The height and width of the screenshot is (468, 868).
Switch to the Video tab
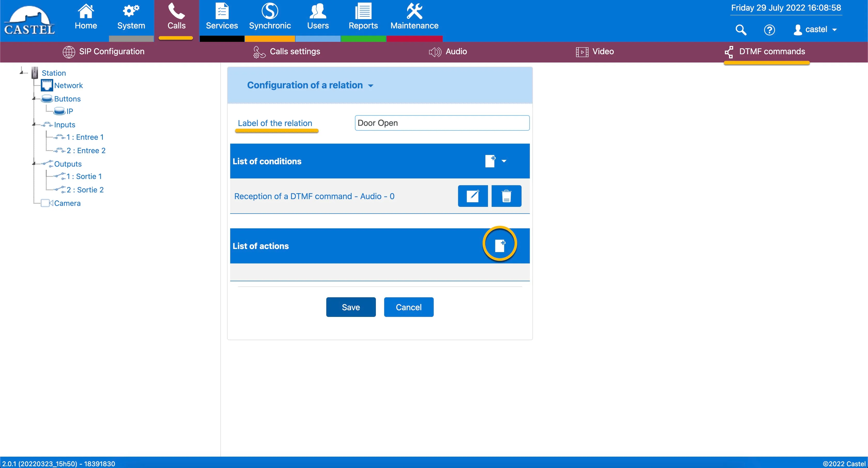pyautogui.click(x=595, y=52)
